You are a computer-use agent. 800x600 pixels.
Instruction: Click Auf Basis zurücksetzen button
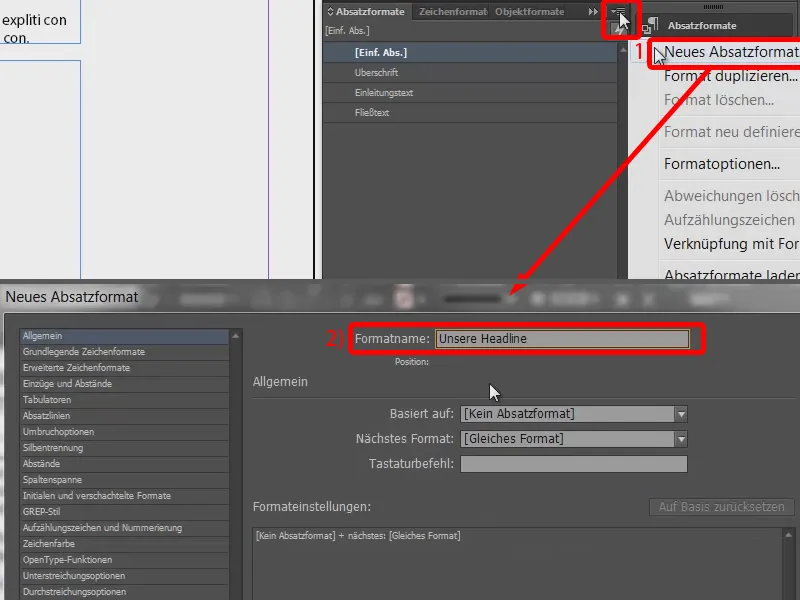[721, 507]
